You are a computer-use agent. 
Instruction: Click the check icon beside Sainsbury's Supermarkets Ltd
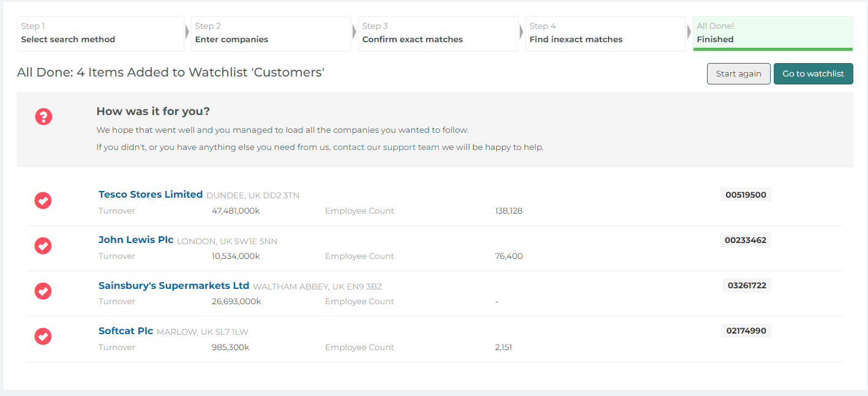click(43, 291)
